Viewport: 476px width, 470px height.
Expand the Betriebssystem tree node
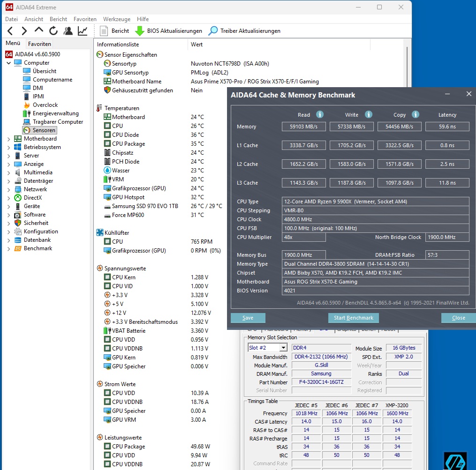pyautogui.click(x=8, y=148)
